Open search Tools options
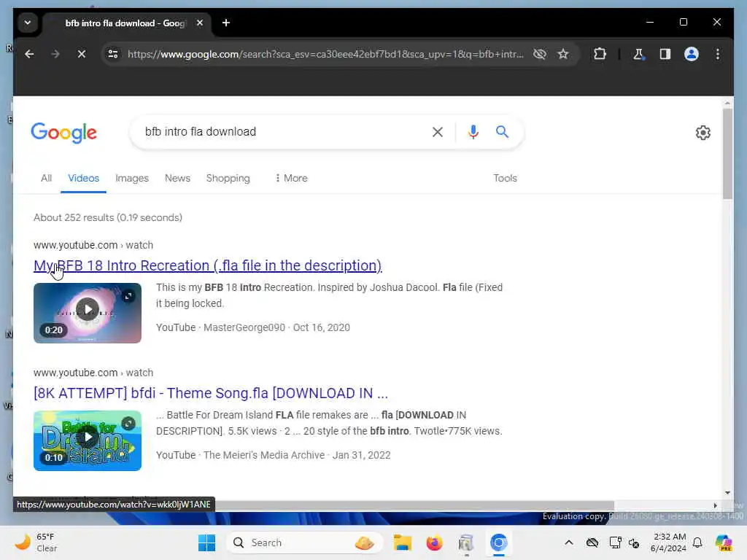Image resolution: width=747 pixels, height=560 pixels. 505,178
